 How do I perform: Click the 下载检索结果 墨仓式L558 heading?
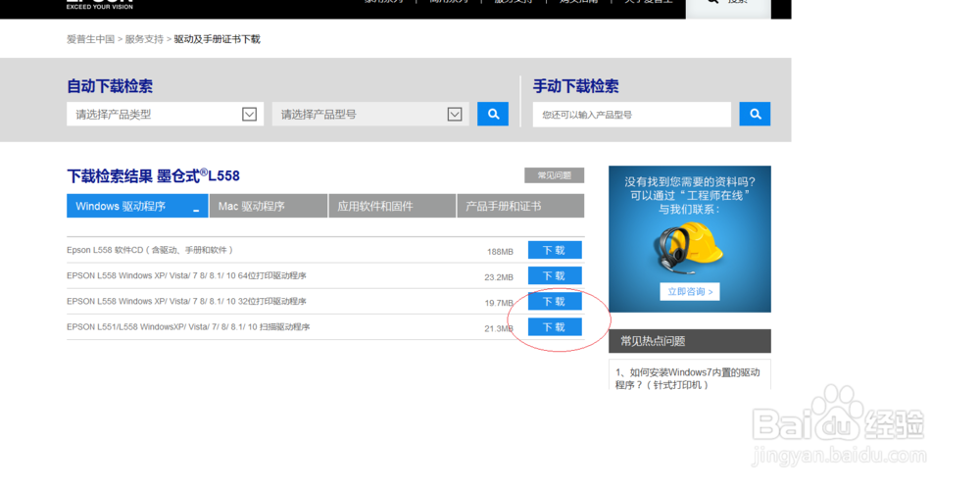coord(153,175)
